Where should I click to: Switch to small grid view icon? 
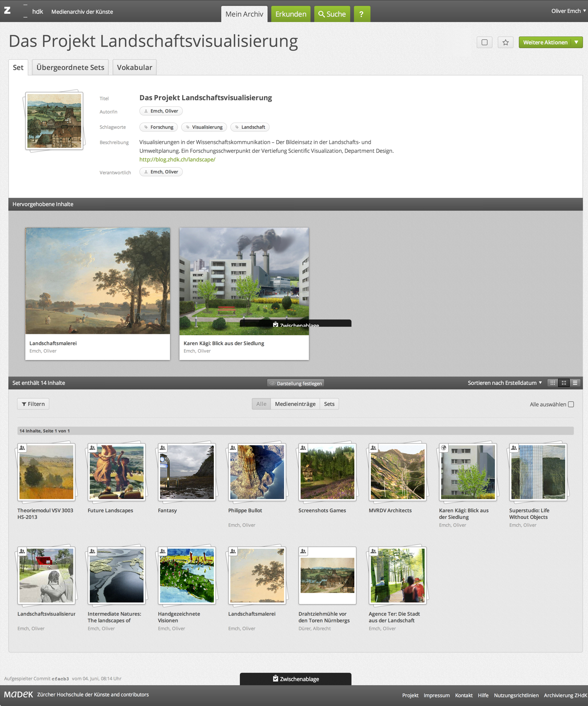click(x=552, y=383)
